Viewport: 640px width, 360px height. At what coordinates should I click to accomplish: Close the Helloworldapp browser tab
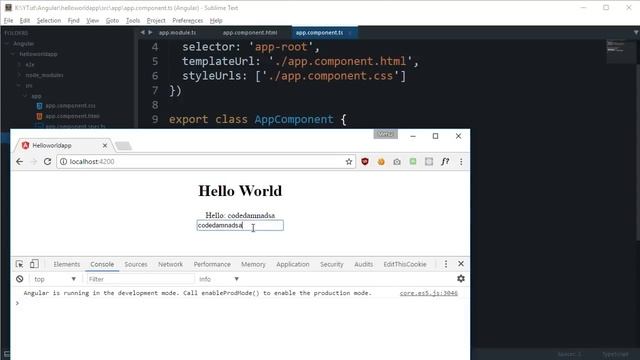pyautogui.click(x=105, y=145)
